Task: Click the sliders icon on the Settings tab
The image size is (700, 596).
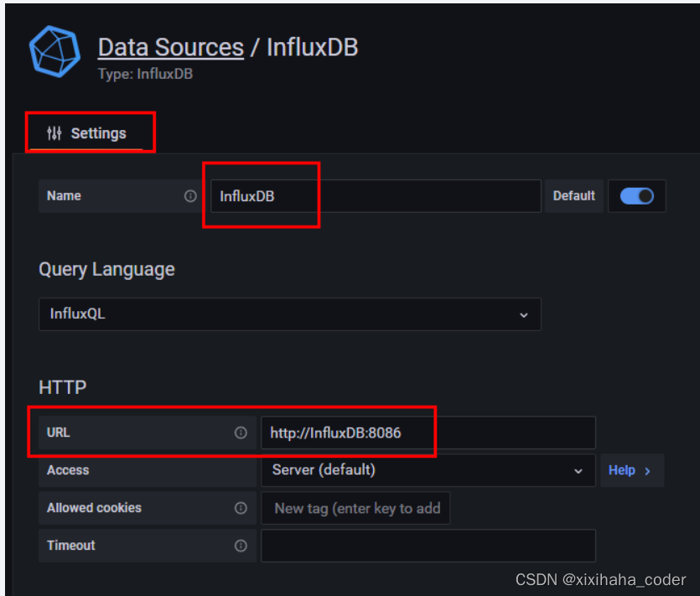Action: click(x=54, y=133)
